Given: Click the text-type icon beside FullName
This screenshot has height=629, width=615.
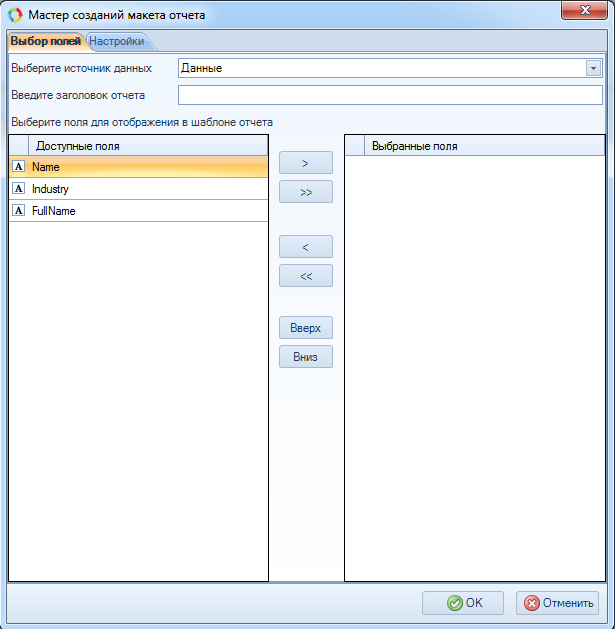Looking at the screenshot, I should (x=18, y=211).
